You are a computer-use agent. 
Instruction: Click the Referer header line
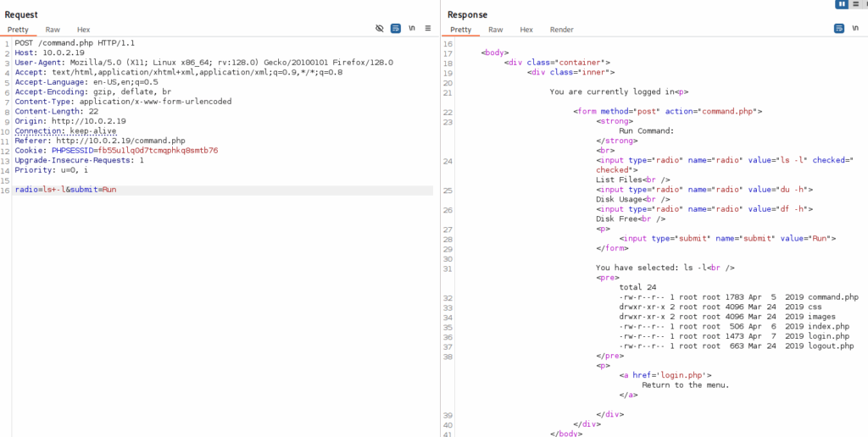100,141
